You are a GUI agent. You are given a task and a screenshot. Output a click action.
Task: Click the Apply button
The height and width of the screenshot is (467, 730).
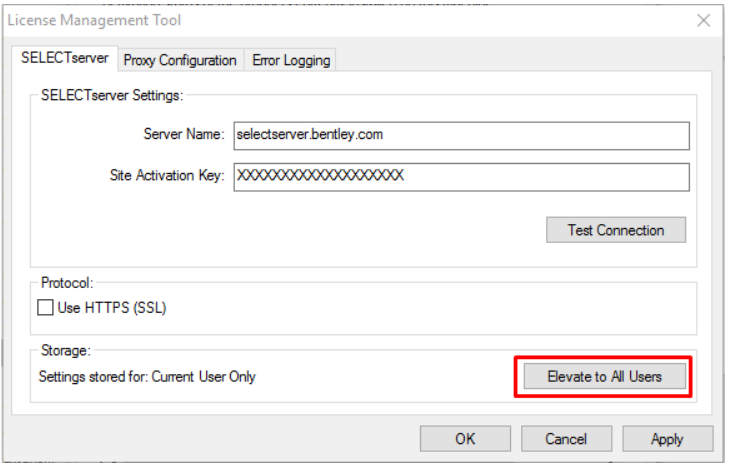click(x=668, y=439)
